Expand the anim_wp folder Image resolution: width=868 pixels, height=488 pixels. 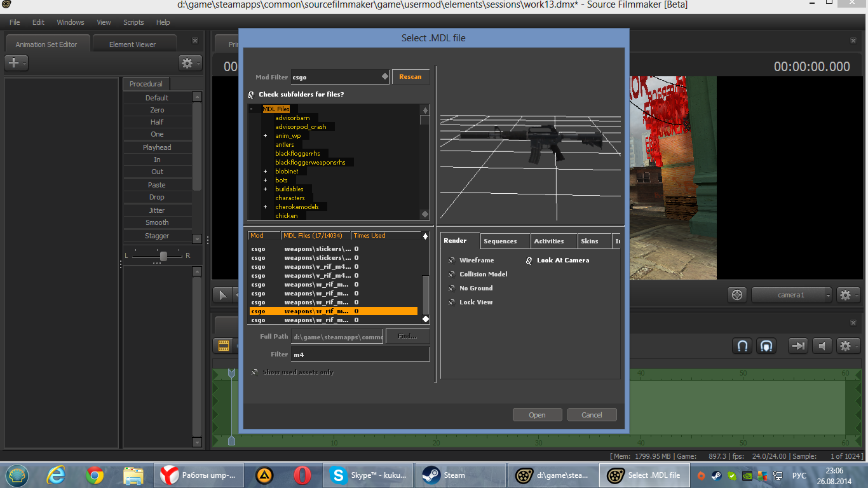[265, 136]
